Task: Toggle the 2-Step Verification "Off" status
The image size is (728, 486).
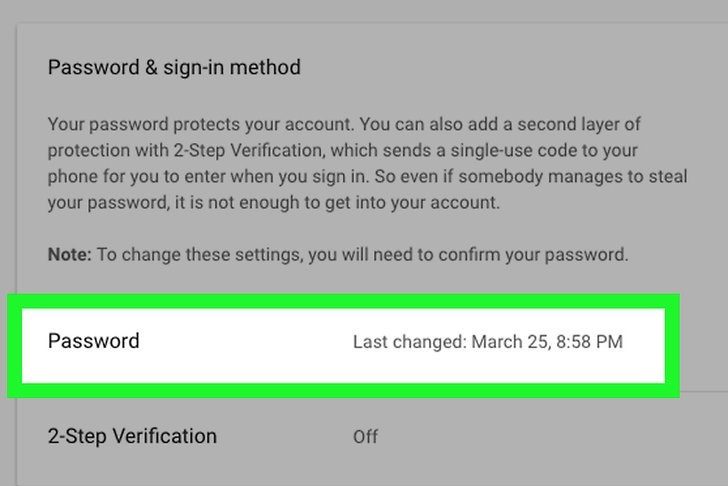Action: point(366,437)
